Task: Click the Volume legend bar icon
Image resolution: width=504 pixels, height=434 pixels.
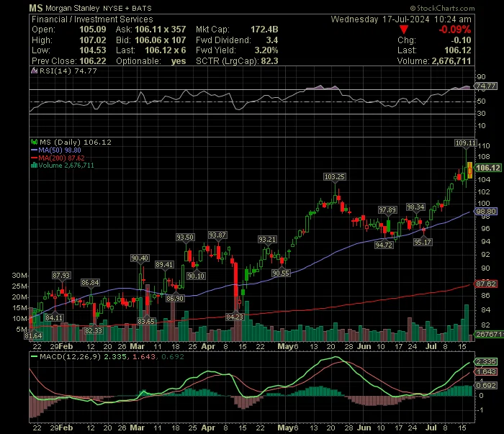Action: 34,166
